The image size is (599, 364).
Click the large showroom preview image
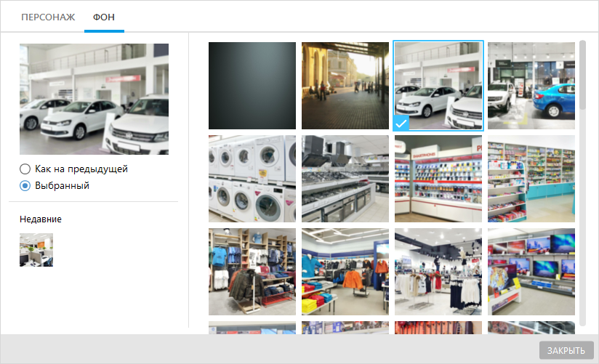tap(94, 99)
